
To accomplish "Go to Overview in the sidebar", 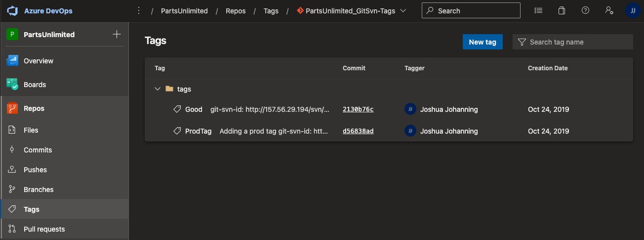I will (39, 61).
